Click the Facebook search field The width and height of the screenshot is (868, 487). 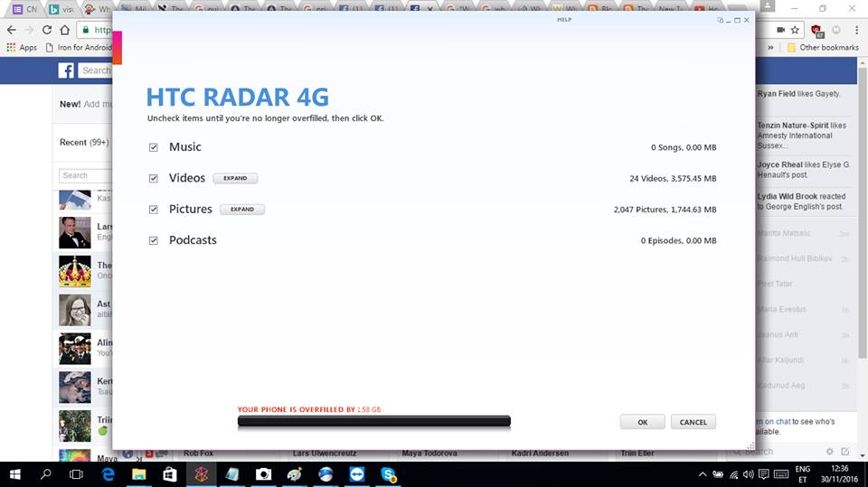[95, 70]
